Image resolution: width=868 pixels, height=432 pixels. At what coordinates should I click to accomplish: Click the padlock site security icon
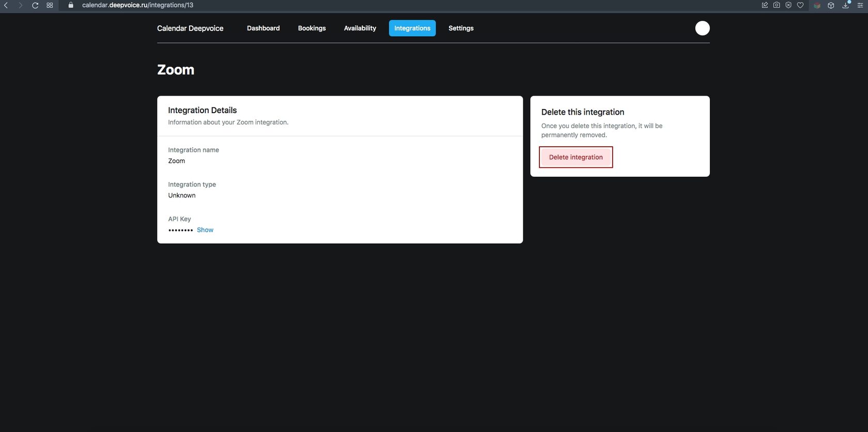coord(71,5)
